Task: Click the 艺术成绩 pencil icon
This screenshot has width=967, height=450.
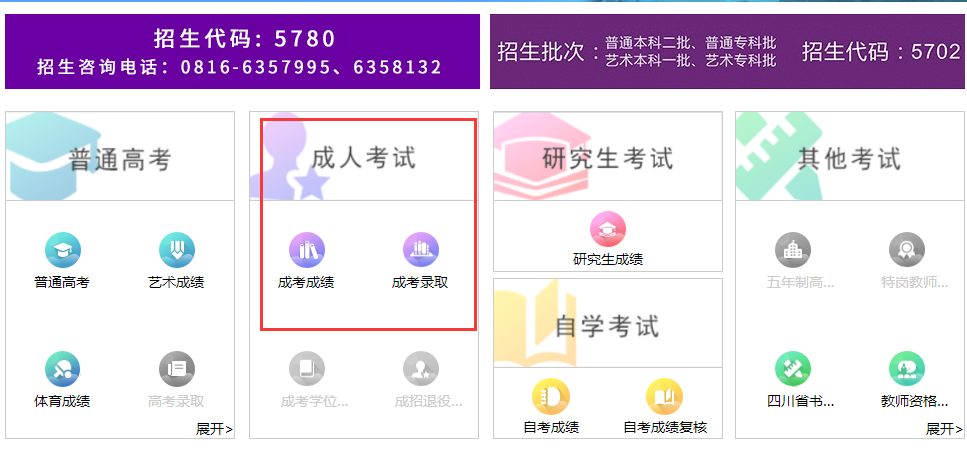Action: coord(176,250)
